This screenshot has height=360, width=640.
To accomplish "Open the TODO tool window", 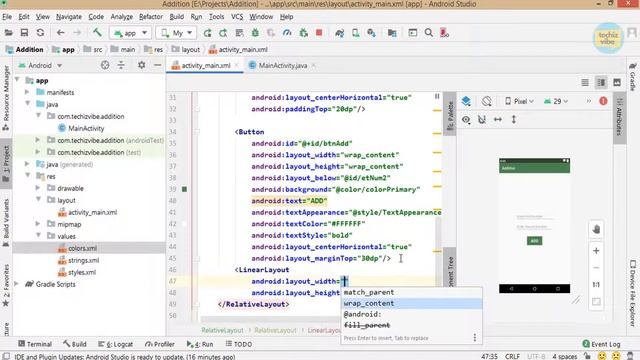I will coord(239,344).
